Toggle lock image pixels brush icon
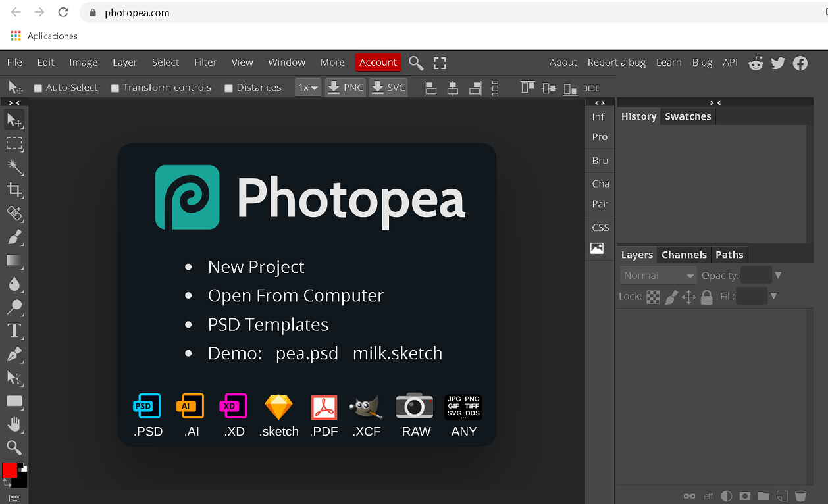Screen dimensions: 828x504 point(671,297)
